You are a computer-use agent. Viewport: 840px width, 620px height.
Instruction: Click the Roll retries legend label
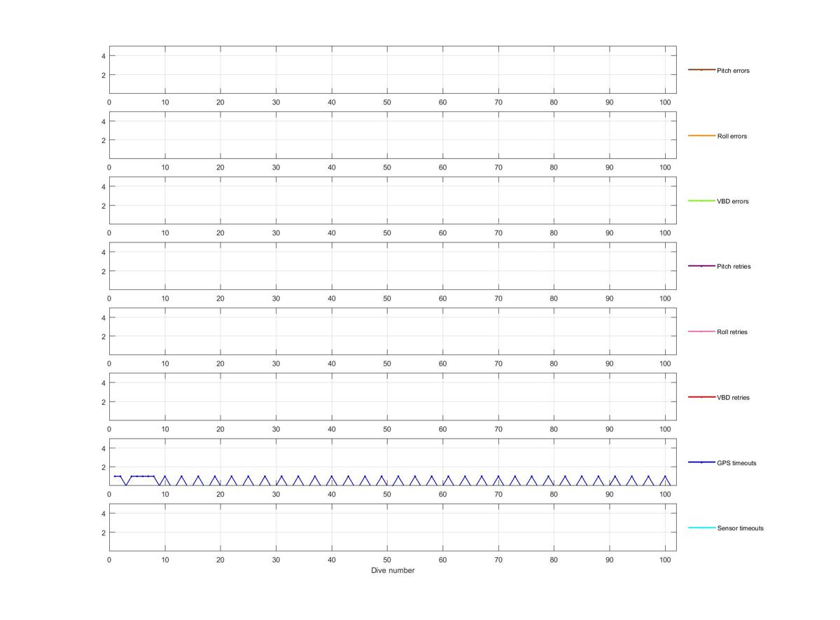732,332
